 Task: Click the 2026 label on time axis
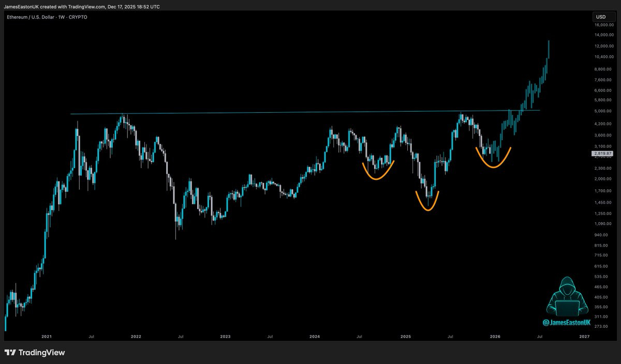[495, 337]
